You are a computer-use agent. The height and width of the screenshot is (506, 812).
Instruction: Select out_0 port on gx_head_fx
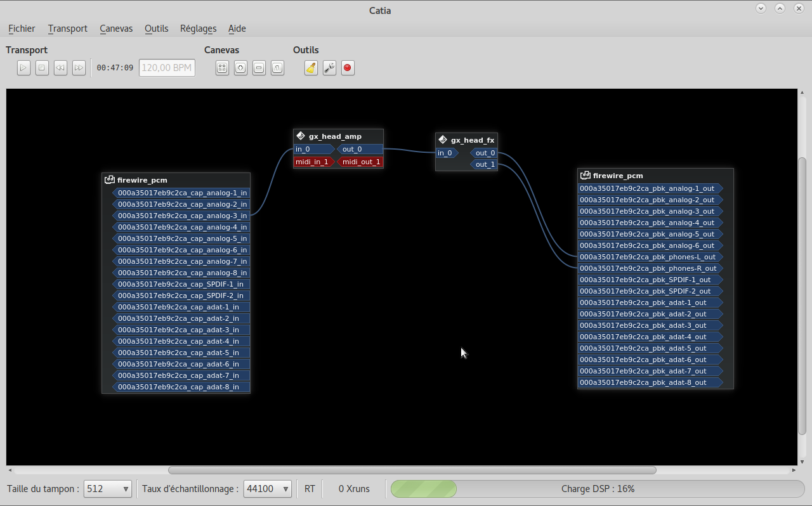(483, 153)
